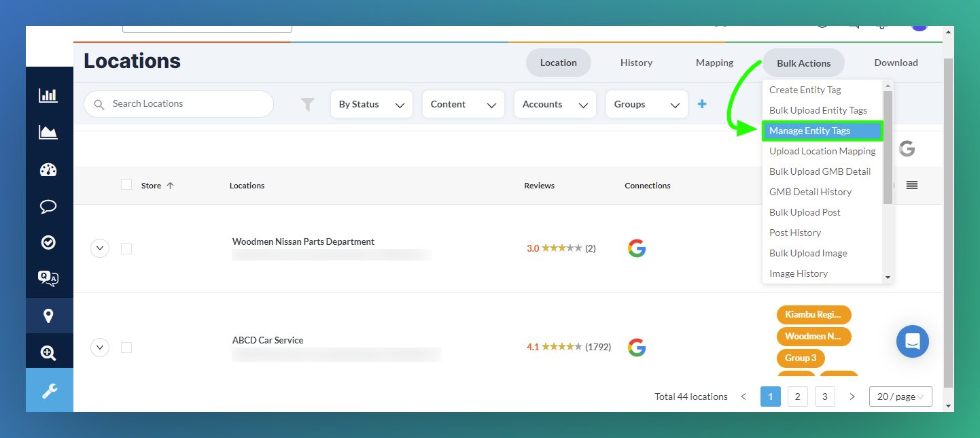Select Image History menu item

pyautogui.click(x=822, y=273)
